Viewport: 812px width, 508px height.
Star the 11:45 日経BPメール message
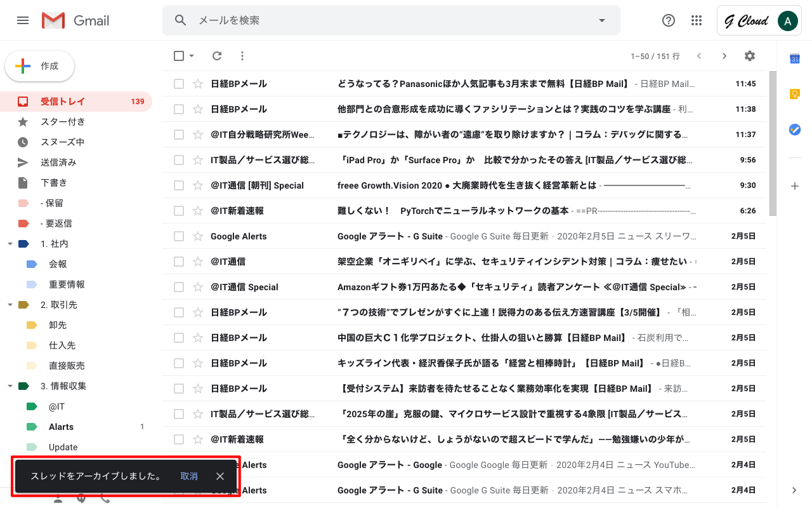coord(198,84)
